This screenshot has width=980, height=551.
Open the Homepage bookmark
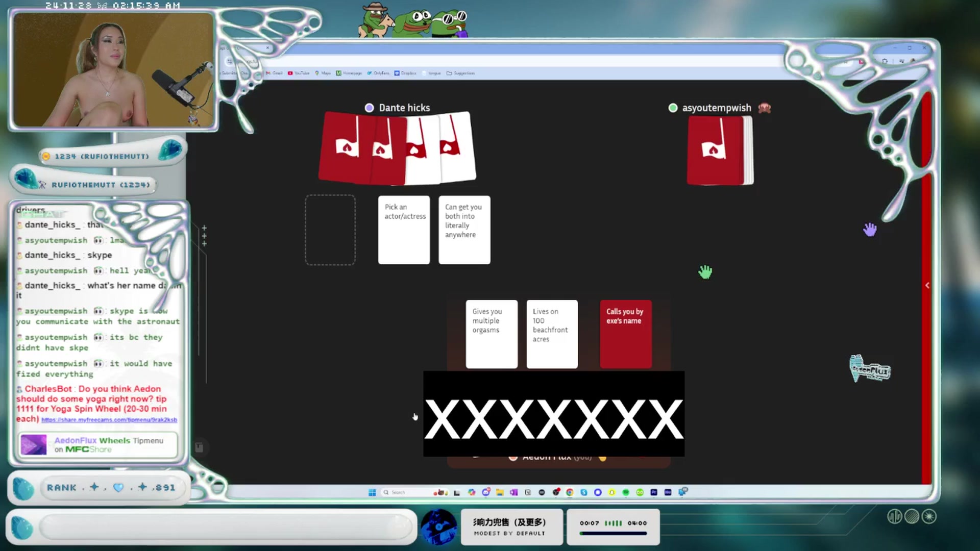pos(349,73)
